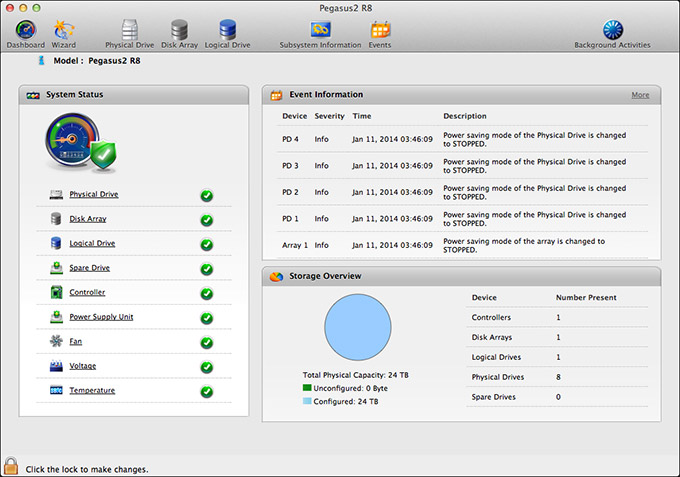Click the Storage Overview pie icon
This screenshot has height=477, width=680.
[276, 276]
